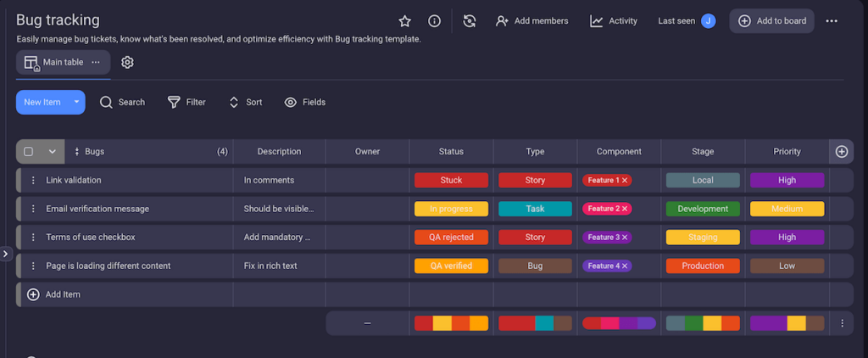The image size is (868, 358).
Task: Star the Bug tracking board as favorite
Action: [405, 21]
